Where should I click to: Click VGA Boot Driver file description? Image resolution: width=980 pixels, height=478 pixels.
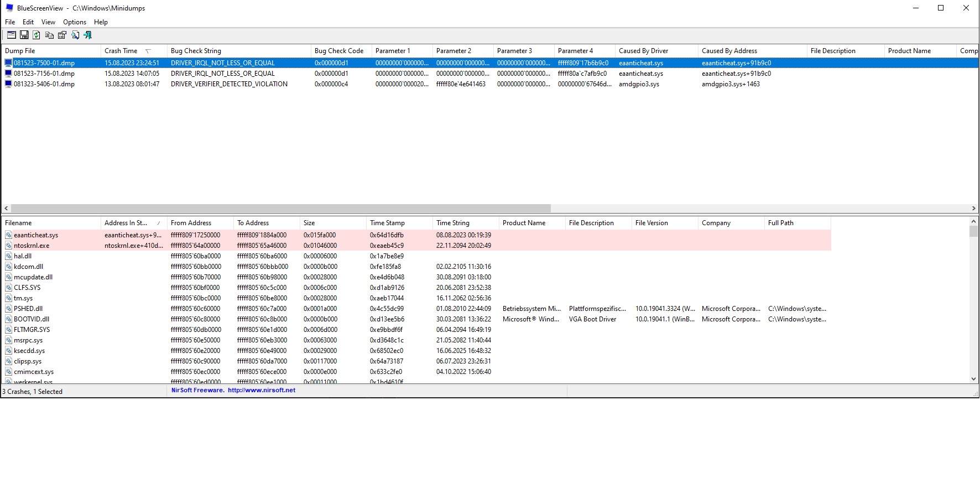592,319
